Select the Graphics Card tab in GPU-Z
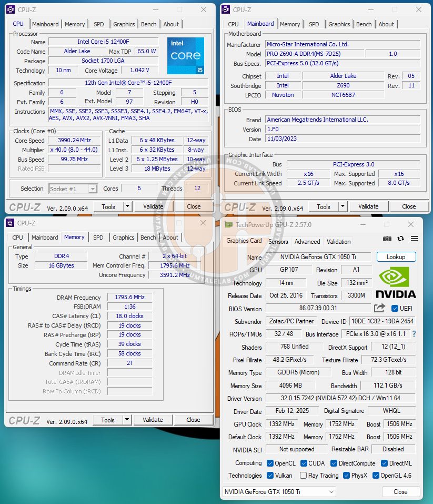This screenshot has width=433, height=504. (244, 241)
